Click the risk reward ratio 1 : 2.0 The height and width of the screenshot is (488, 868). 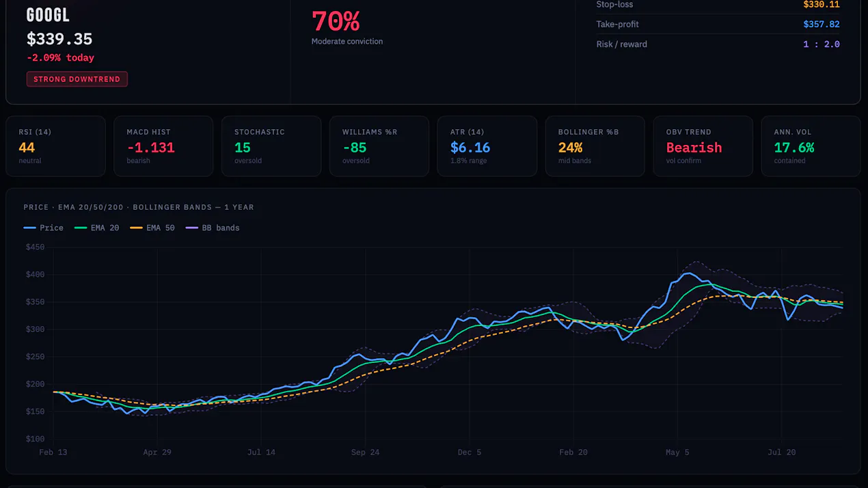(822, 44)
